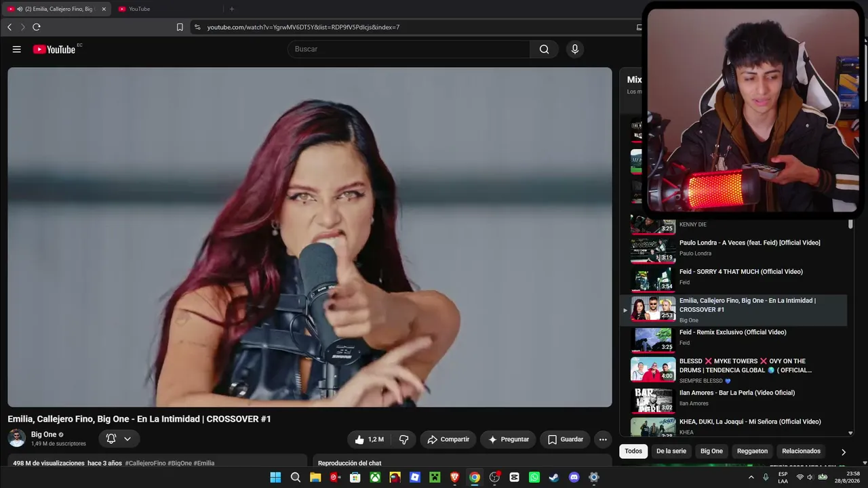Screen dimensions: 868x488
Task: Select the Big One filter chip
Action: tap(711, 451)
